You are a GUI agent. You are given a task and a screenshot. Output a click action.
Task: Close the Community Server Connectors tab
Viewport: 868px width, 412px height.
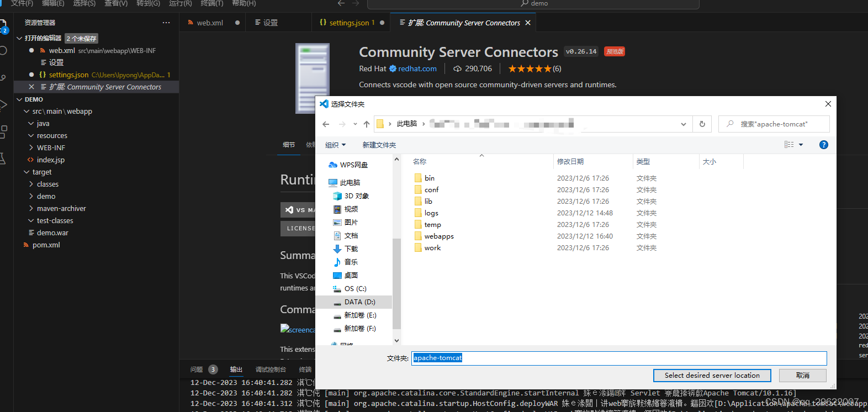click(528, 23)
